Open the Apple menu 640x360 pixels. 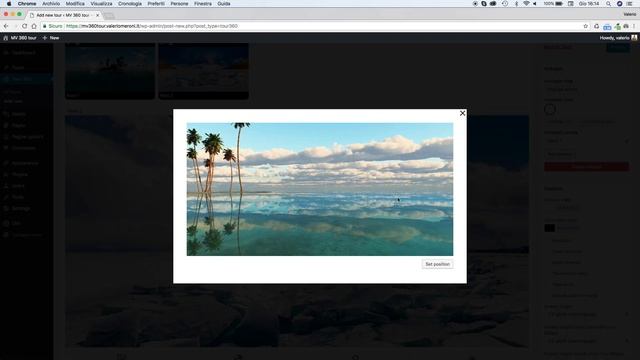pos(9,3)
